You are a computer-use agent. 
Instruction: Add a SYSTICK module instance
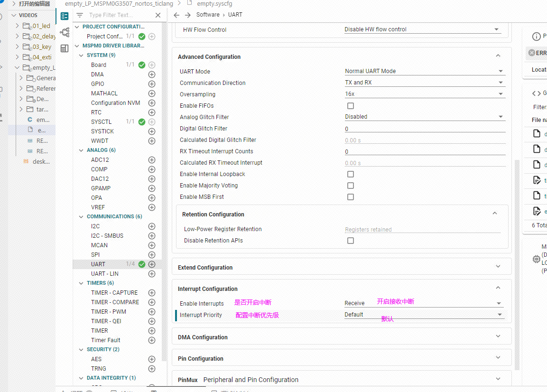[152, 131]
